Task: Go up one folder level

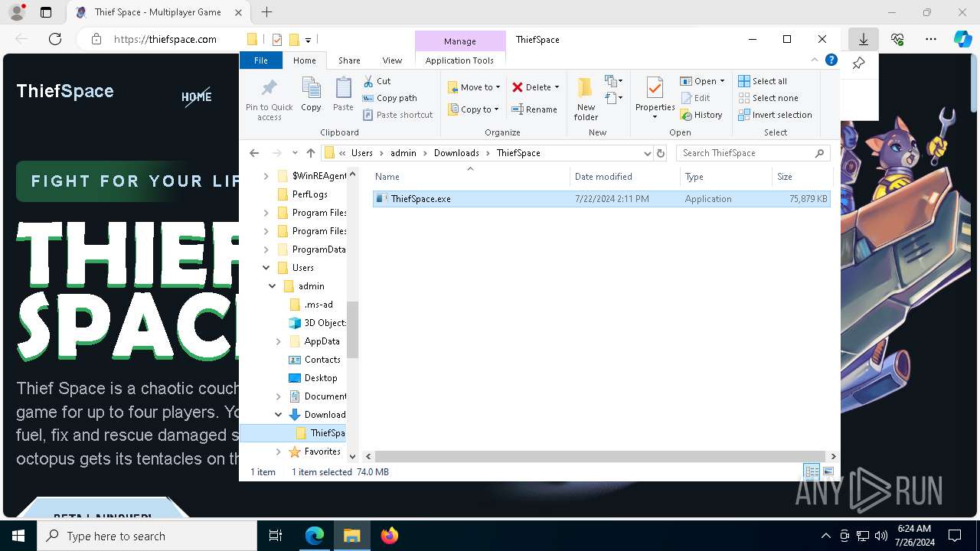Action: [310, 153]
